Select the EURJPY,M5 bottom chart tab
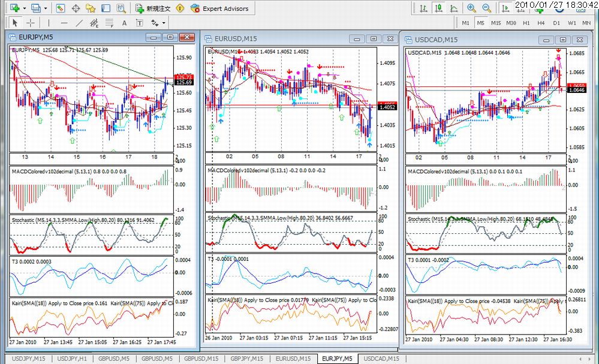Image resolution: width=599 pixels, height=364 pixels. pyautogui.click(x=337, y=359)
